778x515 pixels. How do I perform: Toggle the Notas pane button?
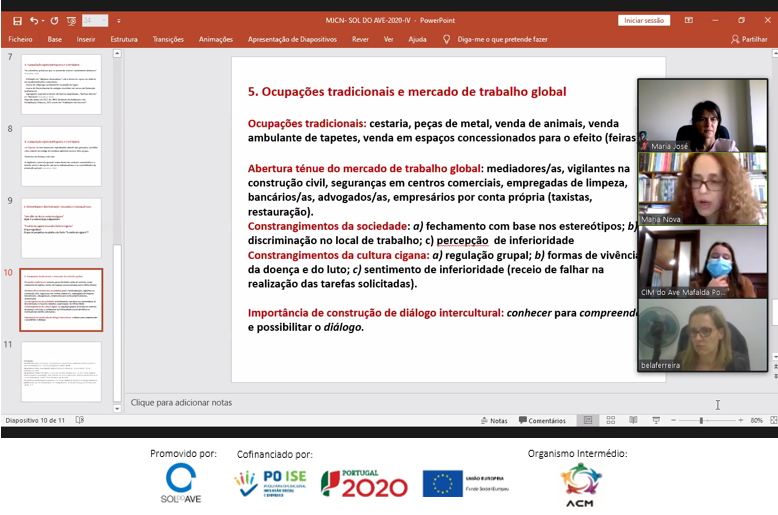pyautogui.click(x=494, y=421)
